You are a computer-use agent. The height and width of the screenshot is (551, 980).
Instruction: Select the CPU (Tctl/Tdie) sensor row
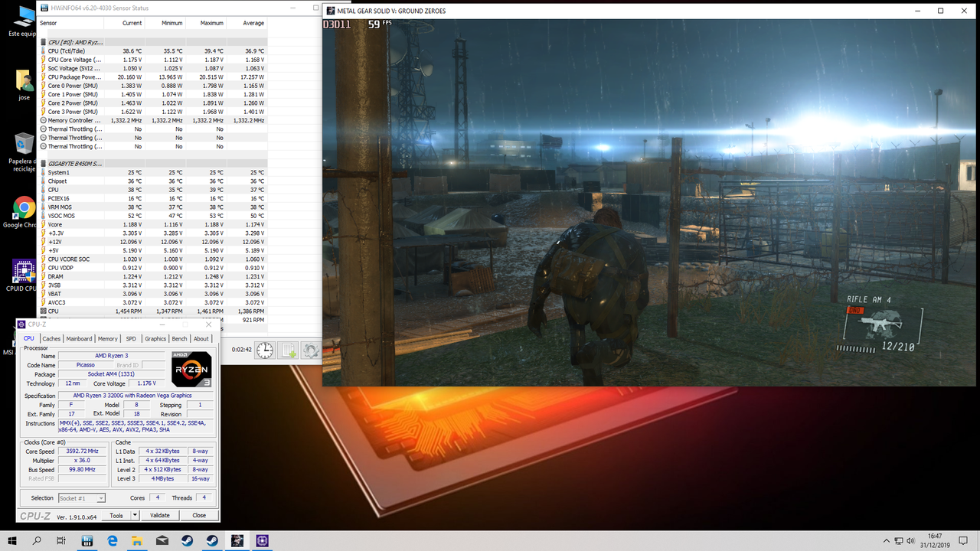click(152, 51)
